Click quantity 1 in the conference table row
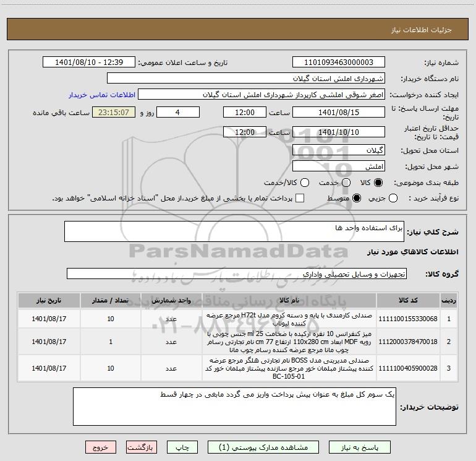The width and height of the screenshot is (476, 461). [x=111, y=342]
